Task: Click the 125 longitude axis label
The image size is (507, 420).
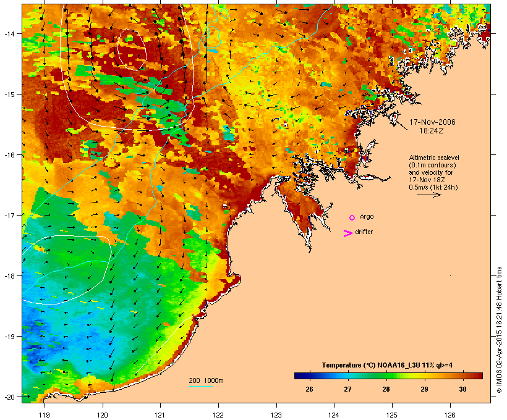Action: [392, 415]
